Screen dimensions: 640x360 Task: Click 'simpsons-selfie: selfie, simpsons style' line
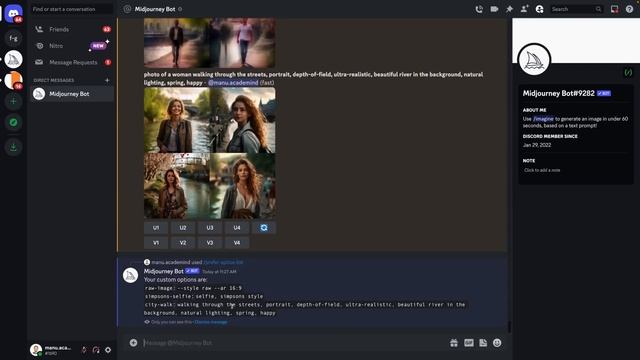[204, 296]
